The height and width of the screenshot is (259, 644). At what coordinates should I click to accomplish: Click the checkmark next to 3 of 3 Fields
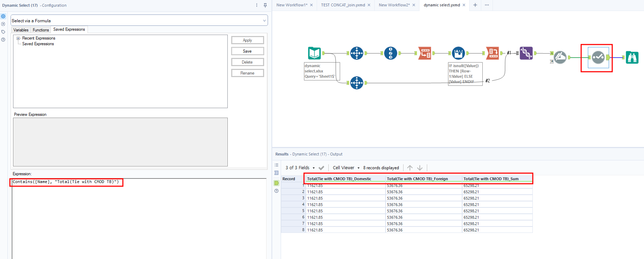pos(321,168)
